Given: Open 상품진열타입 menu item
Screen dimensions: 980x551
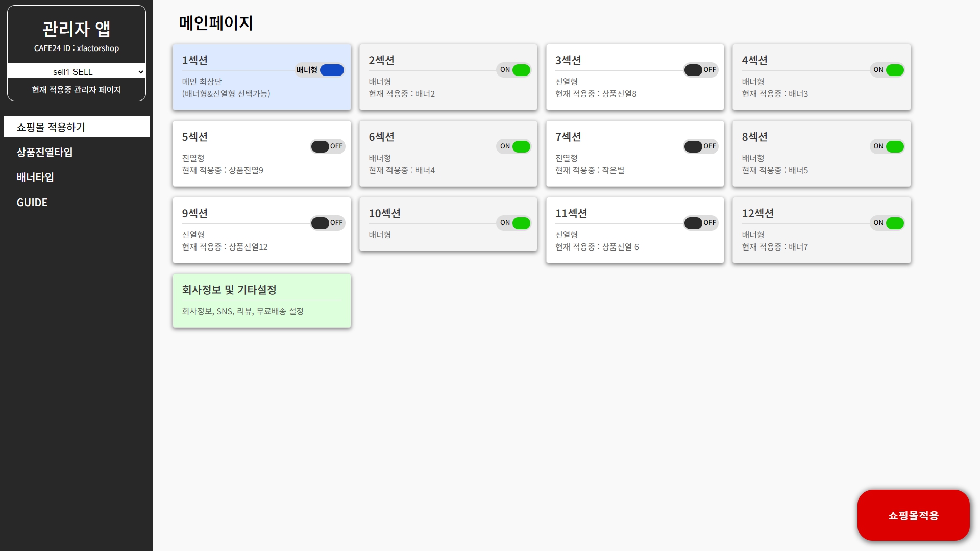Looking at the screenshot, I should point(45,152).
